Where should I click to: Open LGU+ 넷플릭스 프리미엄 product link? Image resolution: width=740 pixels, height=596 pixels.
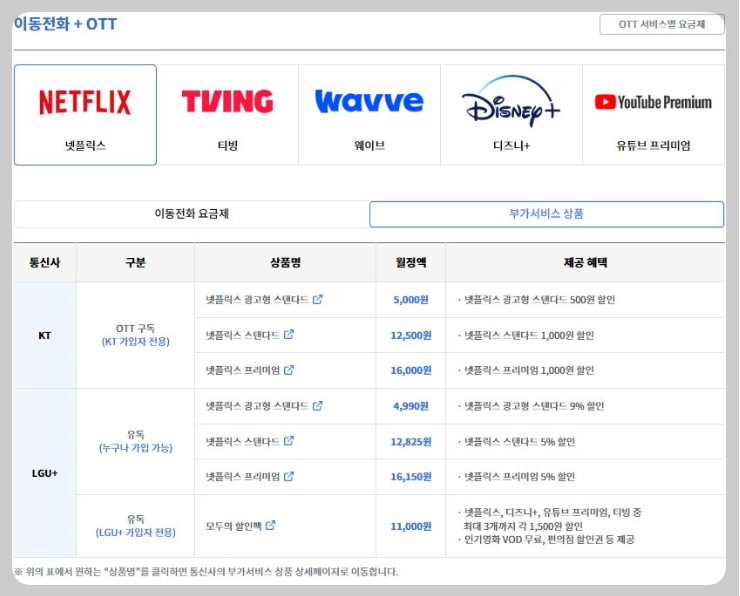tap(243, 477)
